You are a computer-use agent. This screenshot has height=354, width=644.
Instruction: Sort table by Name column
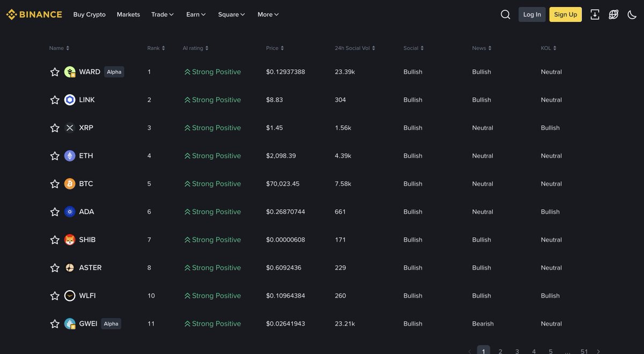59,48
